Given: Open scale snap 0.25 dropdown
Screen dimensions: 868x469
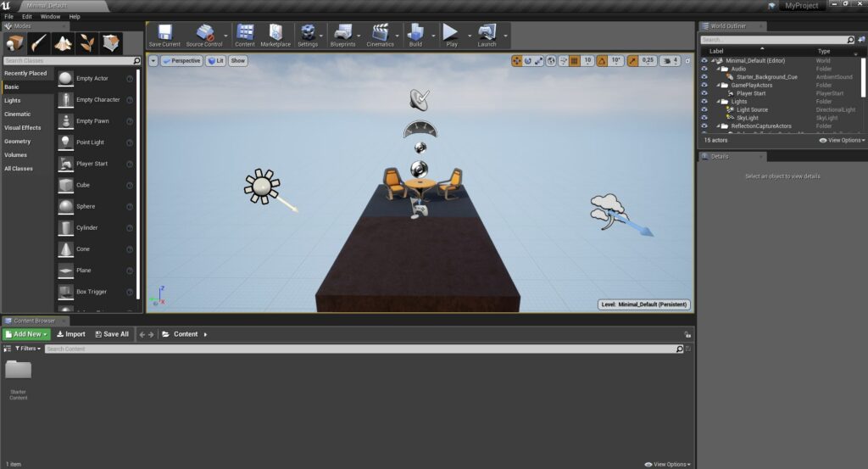Looking at the screenshot, I should point(648,61).
